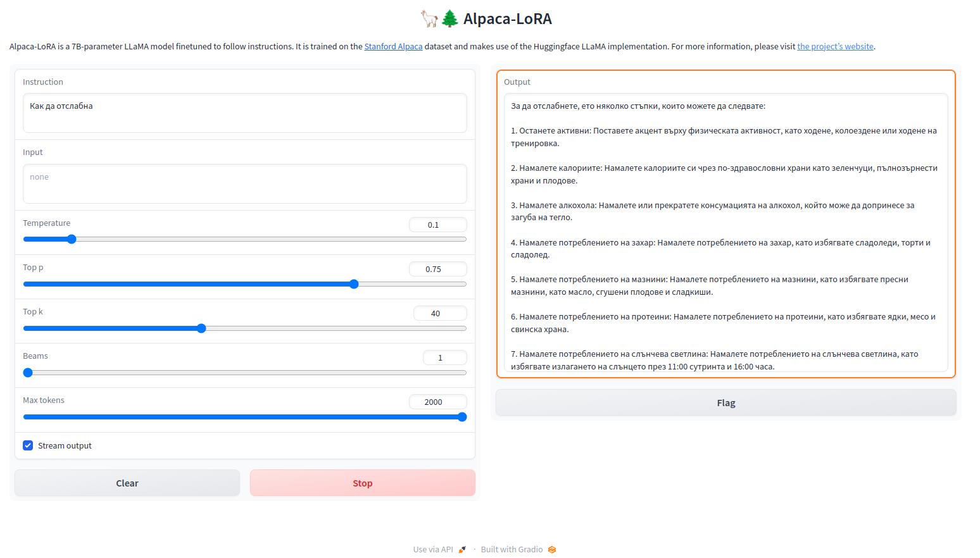Image resolution: width=980 pixels, height=558 pixels.
Task: Click inside the Output text area
Action: click(726, 234)
